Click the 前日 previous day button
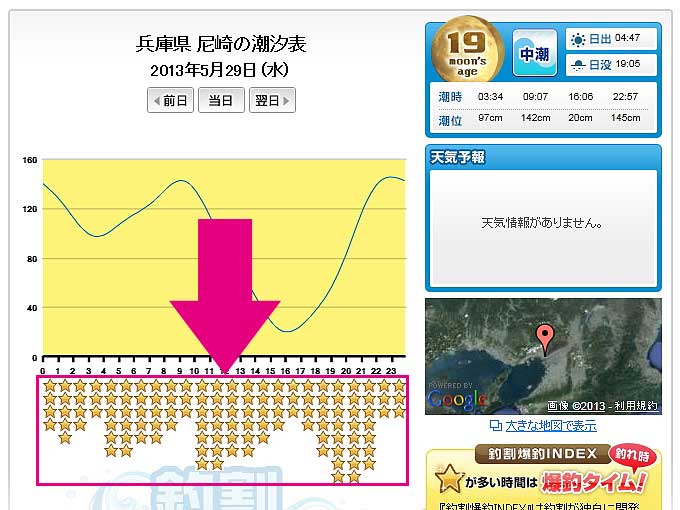 [170, 101]
